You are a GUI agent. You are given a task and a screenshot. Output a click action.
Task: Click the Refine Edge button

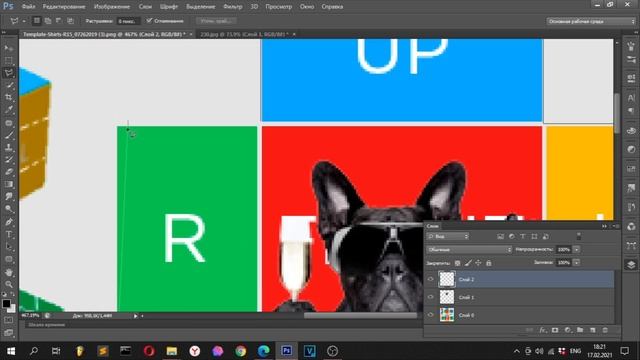click(x=216, y=21)
